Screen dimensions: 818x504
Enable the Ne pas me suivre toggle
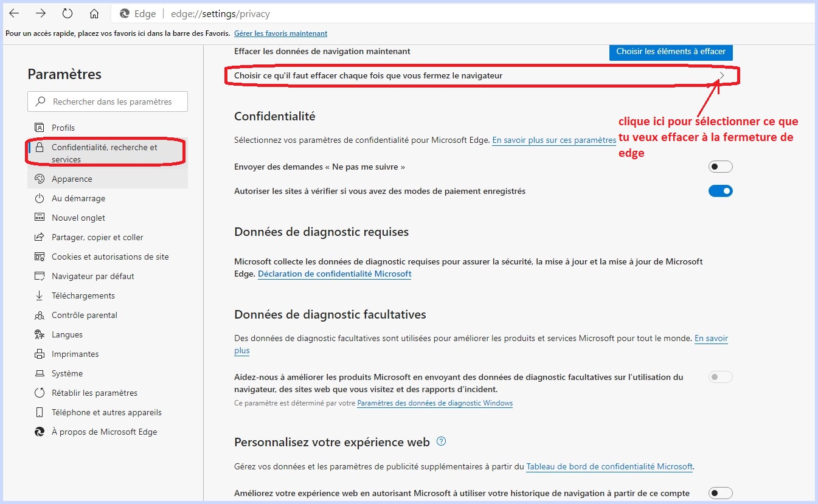tap(721, 167)
